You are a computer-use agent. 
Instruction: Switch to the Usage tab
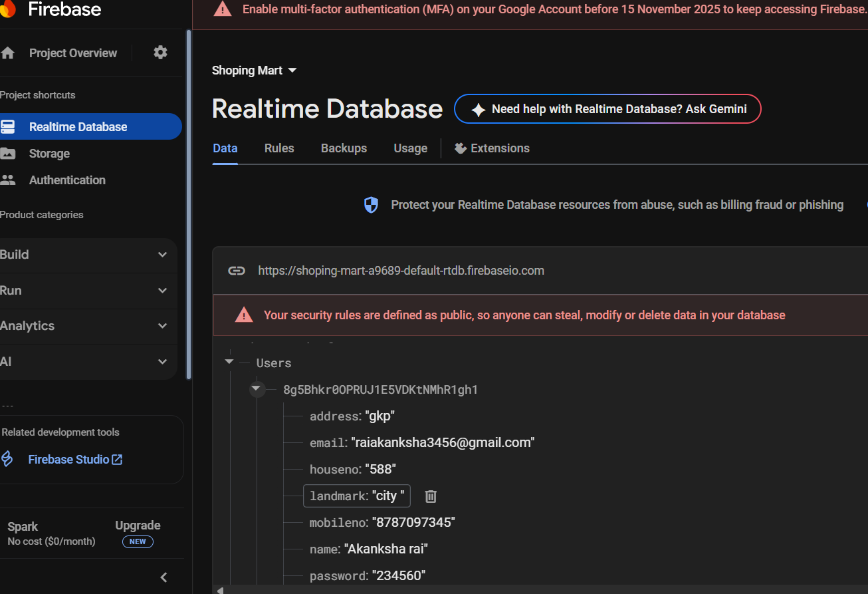[410, 148]
